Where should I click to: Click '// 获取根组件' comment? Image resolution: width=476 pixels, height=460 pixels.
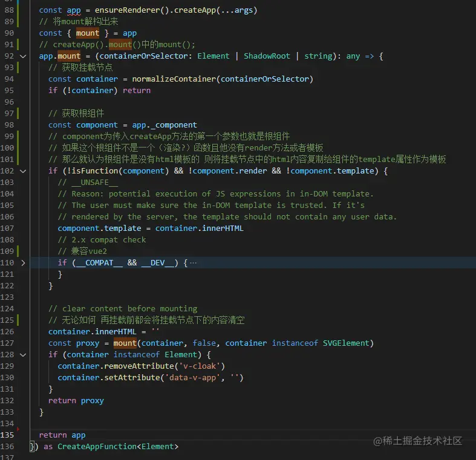click(76, 114)
